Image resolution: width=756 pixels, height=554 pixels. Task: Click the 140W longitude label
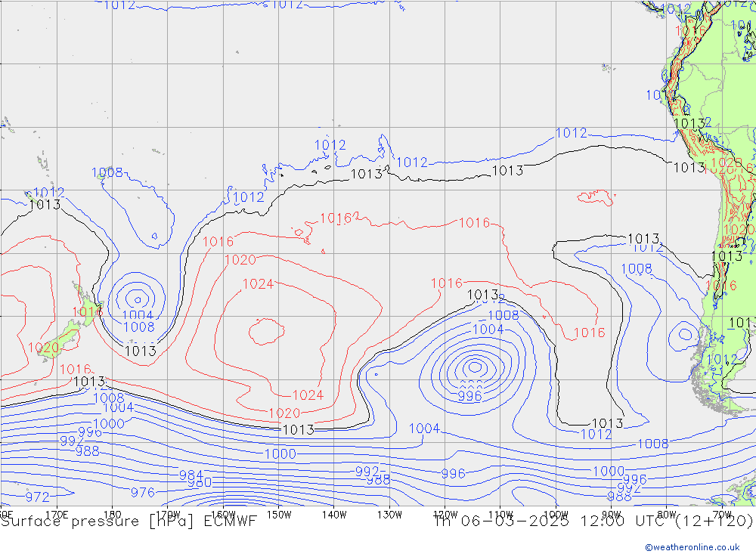coord(334,515)
